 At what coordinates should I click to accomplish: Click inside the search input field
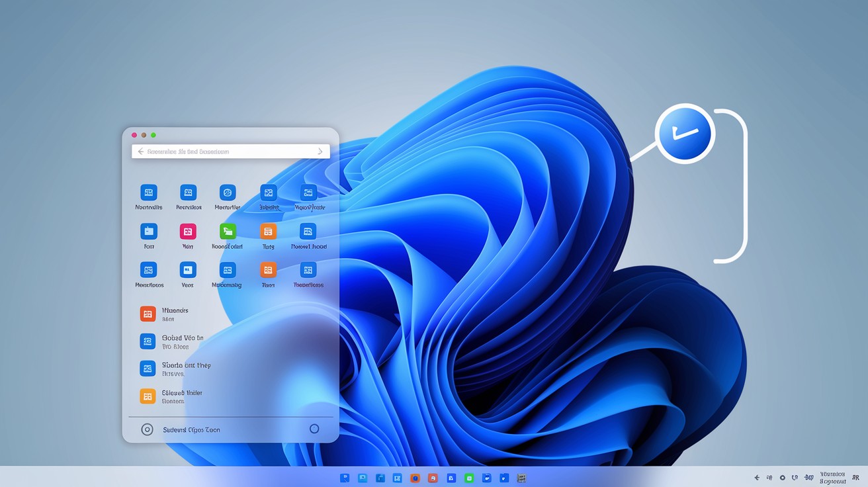[x=225, y=151]
